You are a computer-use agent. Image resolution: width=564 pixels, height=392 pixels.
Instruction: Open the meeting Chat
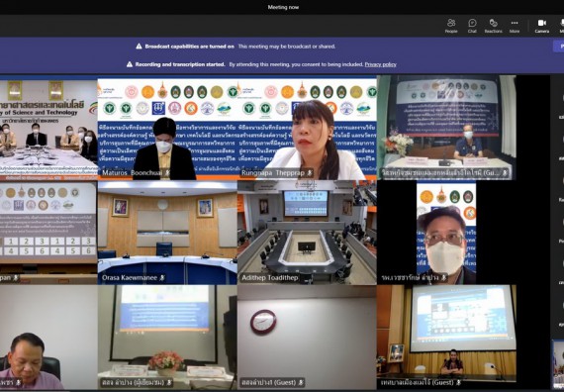coord(472,26)
